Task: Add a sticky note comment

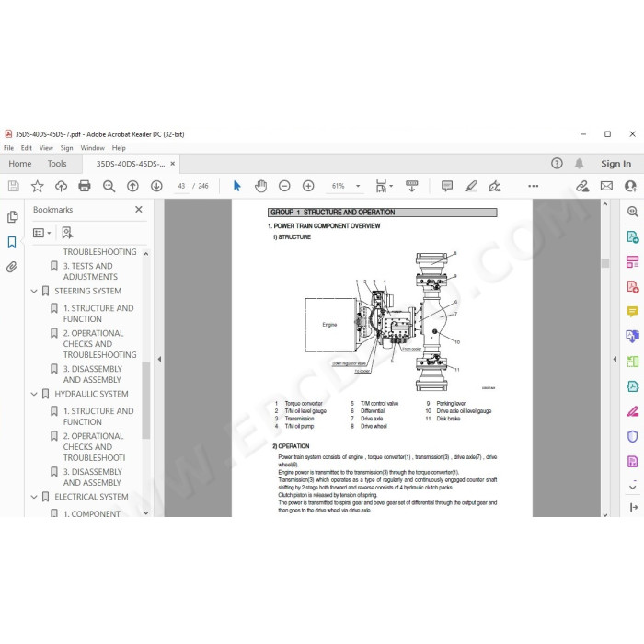Action: (x=447, y=186)
